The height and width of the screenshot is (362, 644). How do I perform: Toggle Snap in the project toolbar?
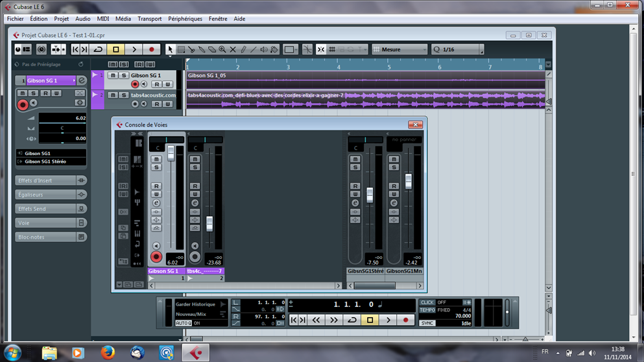(321, 49)
